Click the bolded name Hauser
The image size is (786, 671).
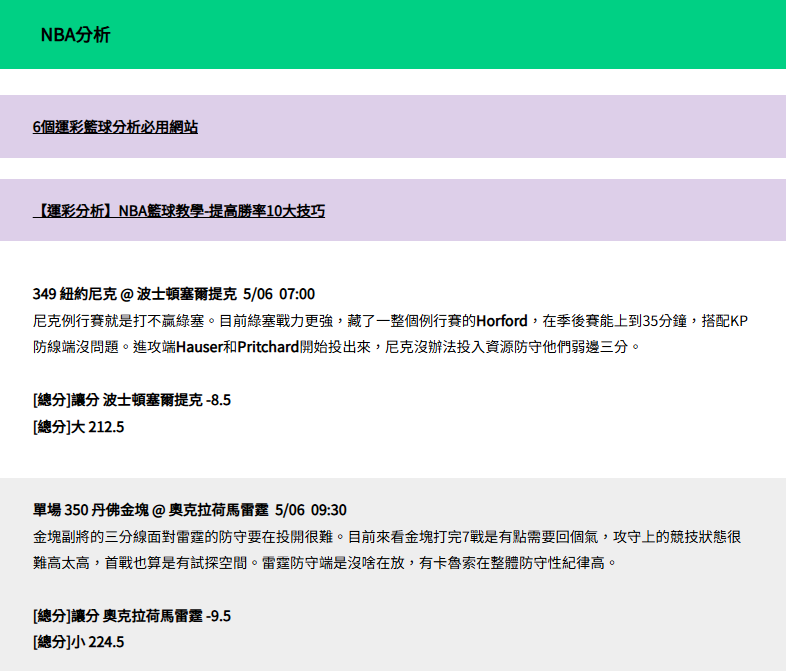tap(200, 347)
